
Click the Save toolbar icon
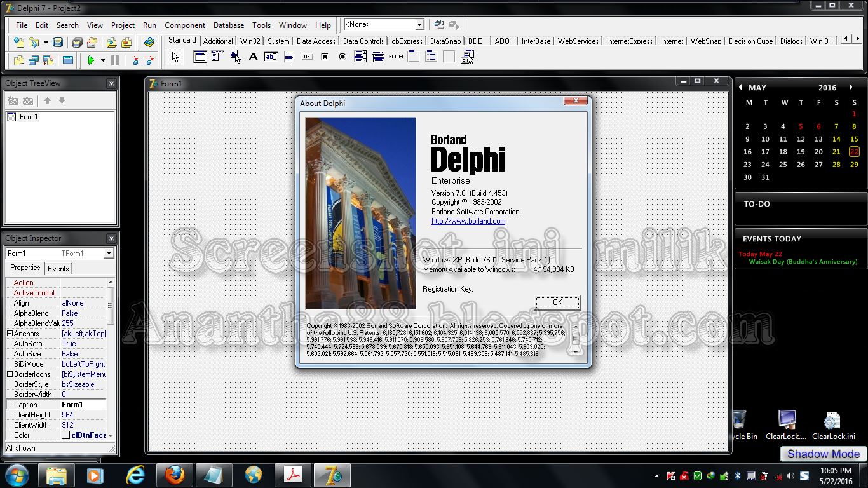coord(58,43)
